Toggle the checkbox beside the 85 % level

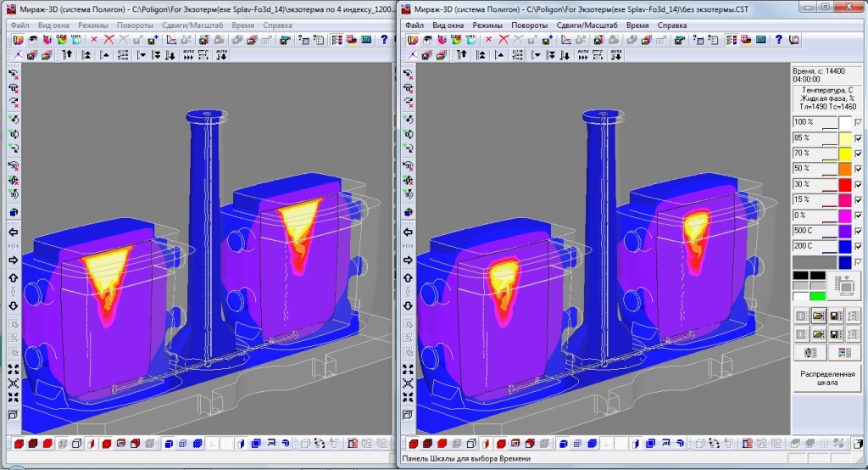859,138
